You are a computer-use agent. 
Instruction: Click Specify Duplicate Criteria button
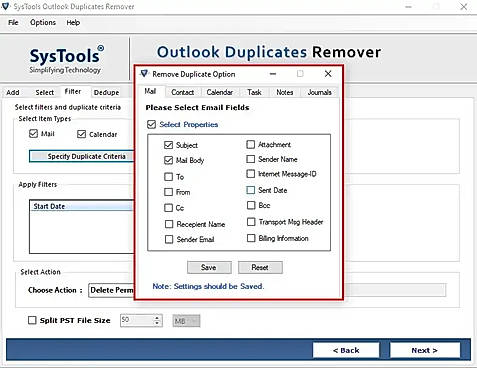[82, 156]
